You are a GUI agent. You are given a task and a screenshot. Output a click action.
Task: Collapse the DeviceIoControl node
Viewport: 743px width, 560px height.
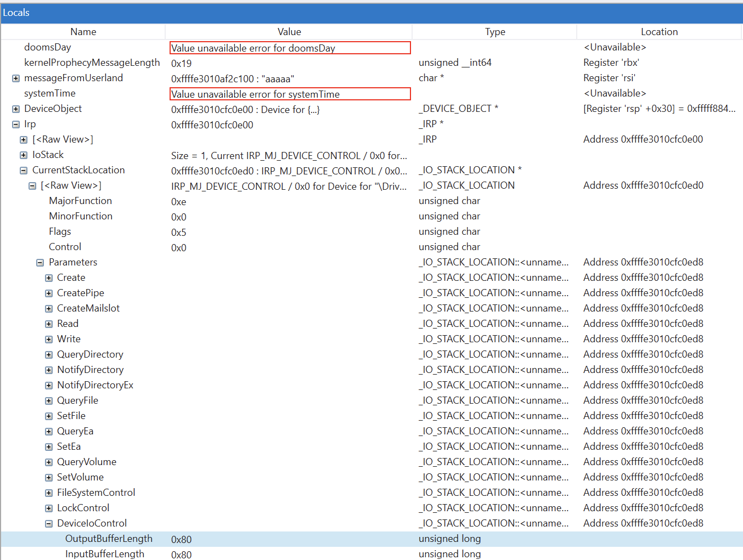click(49, 524)
